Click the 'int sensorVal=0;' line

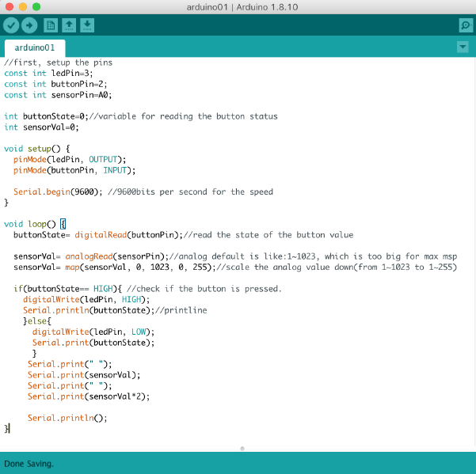(x=41, y=127)
